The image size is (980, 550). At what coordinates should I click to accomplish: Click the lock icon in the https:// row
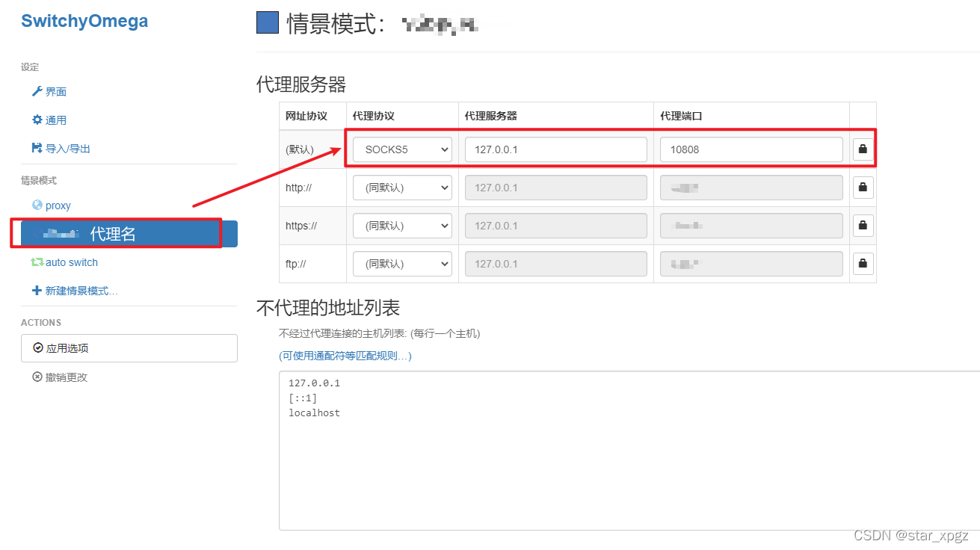pyautogui.click(x=863, y=226)
